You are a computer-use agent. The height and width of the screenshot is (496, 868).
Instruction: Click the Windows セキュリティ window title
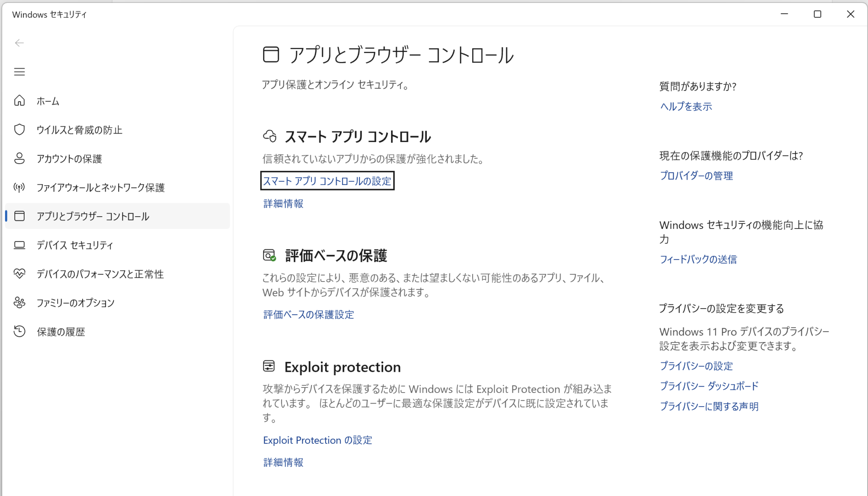pyautogui.click(x=50, y=14)
